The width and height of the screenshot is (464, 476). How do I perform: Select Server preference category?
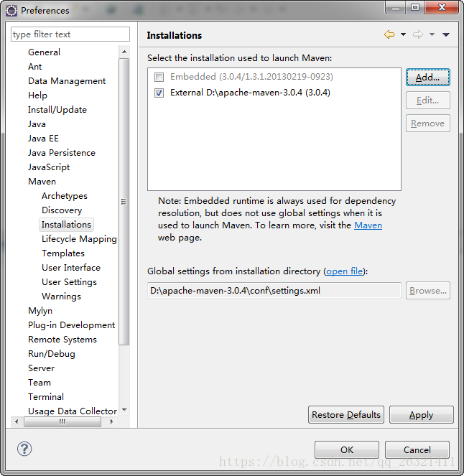coord(41,368)
